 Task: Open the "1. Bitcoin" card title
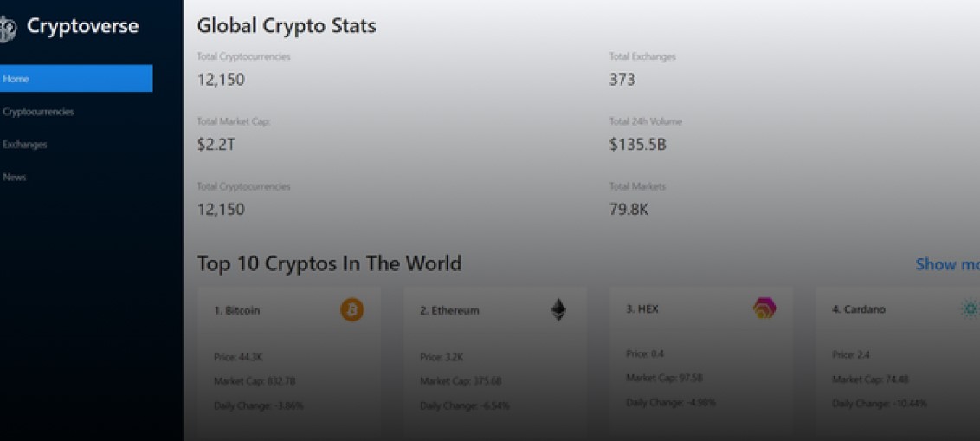point(237,310)
